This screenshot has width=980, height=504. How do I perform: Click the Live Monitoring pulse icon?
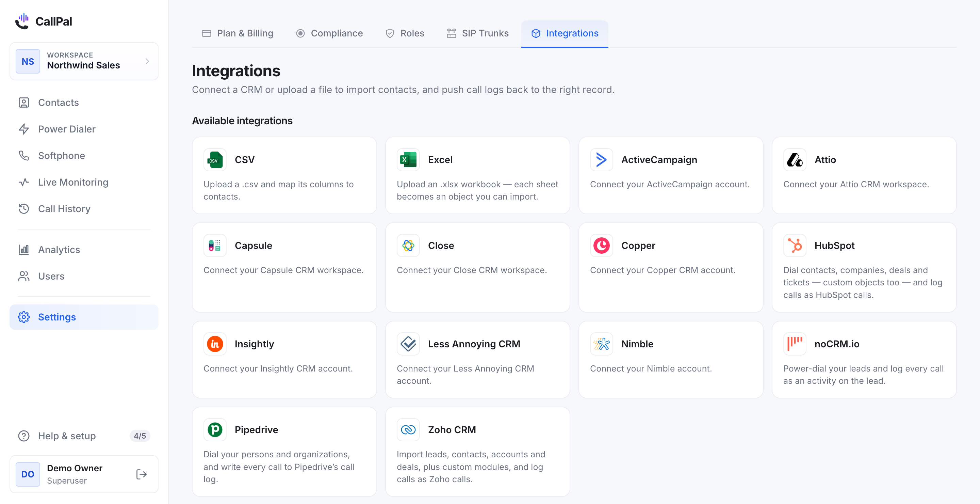pos(23,182)
